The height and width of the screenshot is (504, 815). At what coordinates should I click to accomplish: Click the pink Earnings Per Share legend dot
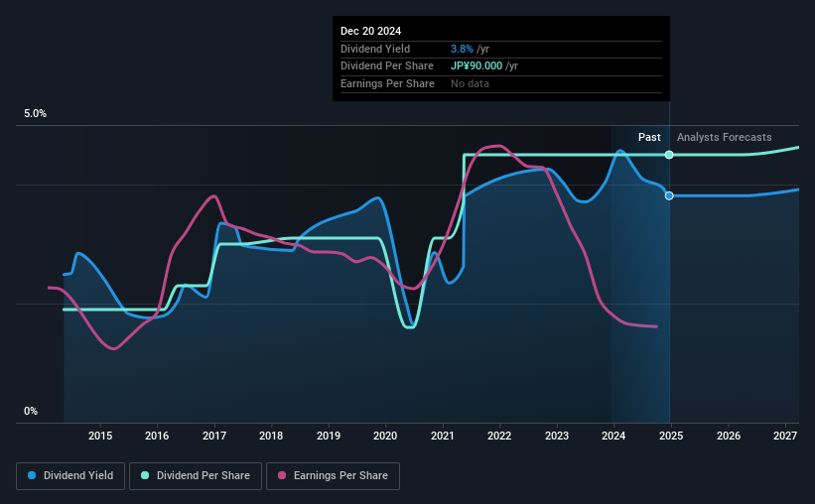282,475
